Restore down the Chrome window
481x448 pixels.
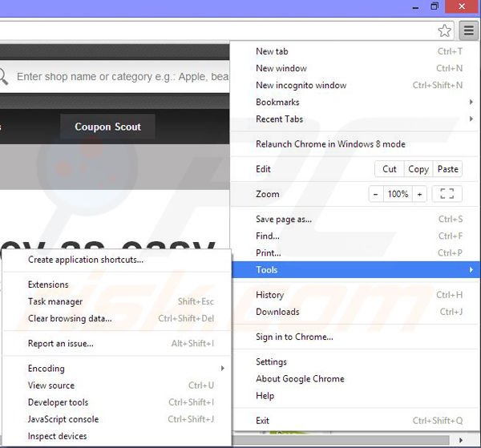[435, 6]
